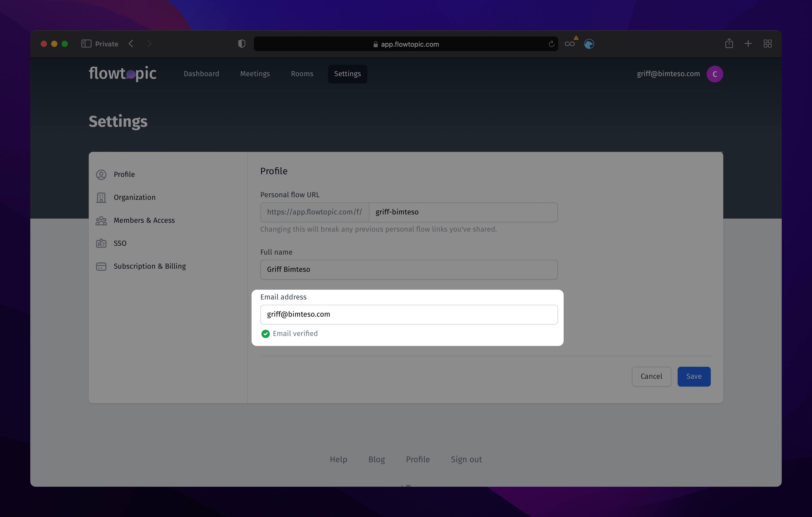Image resolution: width=812 pixels, height=517 pixels.
Task: Open Organization settings section
Action: [x=135, y=197]
